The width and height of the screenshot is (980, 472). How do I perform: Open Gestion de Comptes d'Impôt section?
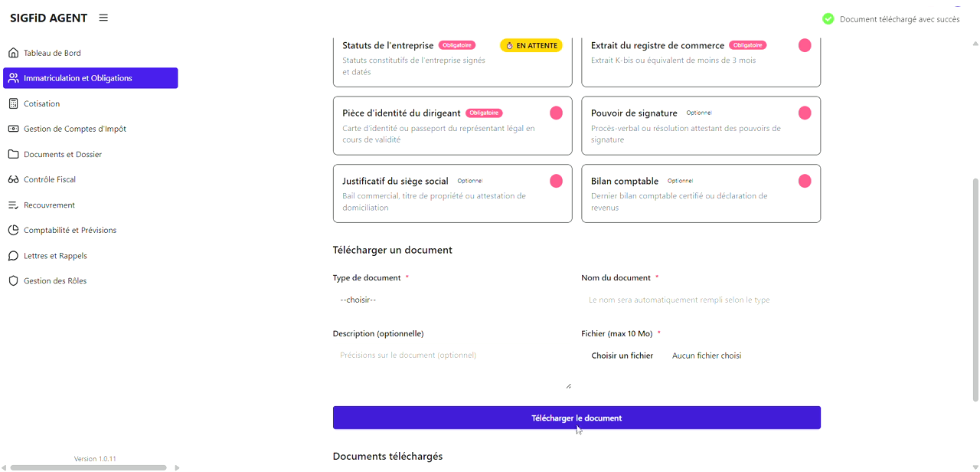[13, 129]
